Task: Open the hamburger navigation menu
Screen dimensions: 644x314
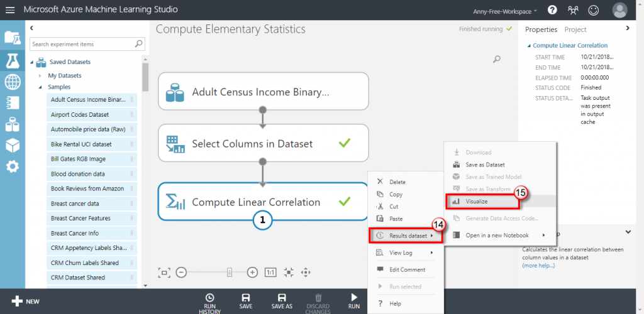Action: click(10, 10)
